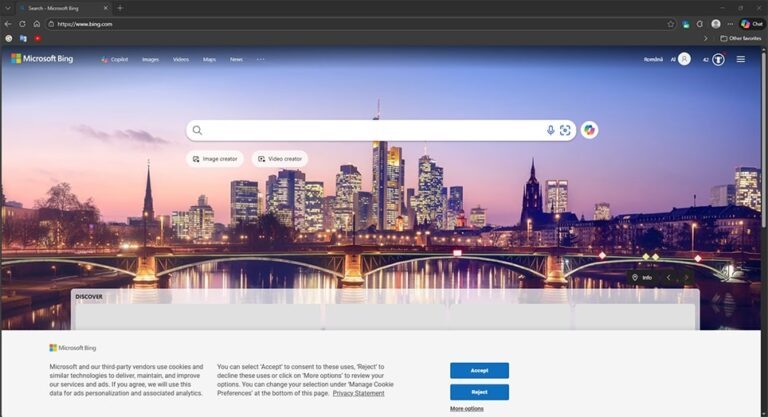View site info lock icon
The height and width of the screenshot is (417, 768).
pyautogui.click(x=51, y=24)
